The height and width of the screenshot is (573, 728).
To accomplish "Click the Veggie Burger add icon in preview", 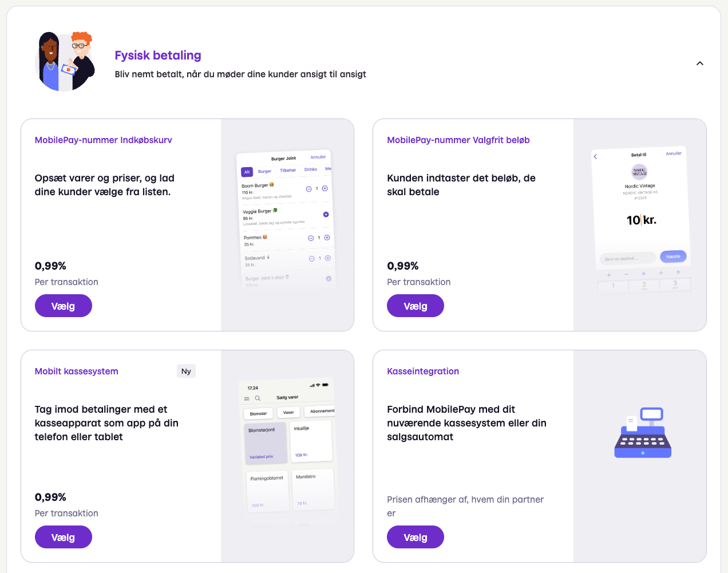I will coord(326,214).
